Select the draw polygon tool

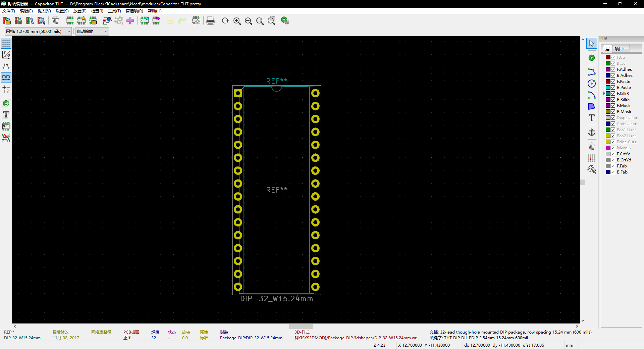592,106
